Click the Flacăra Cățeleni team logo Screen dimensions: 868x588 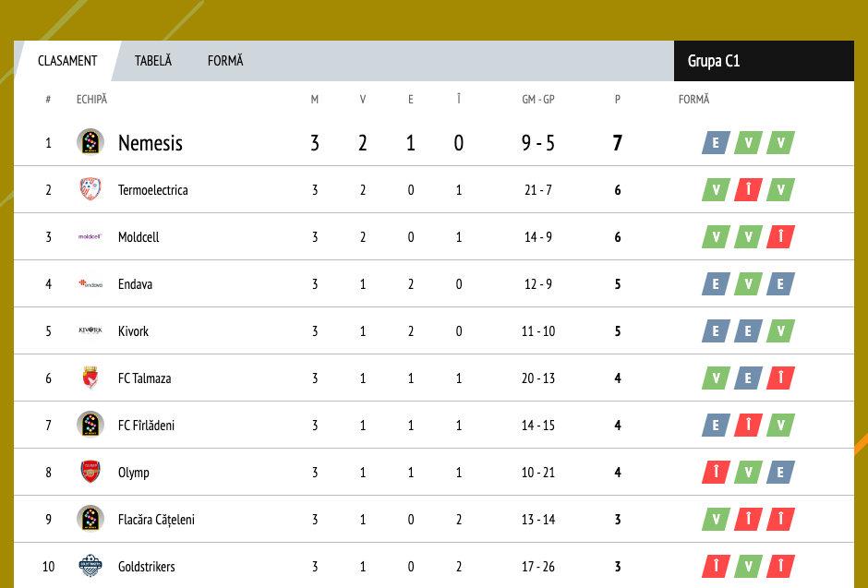(90, 520)
